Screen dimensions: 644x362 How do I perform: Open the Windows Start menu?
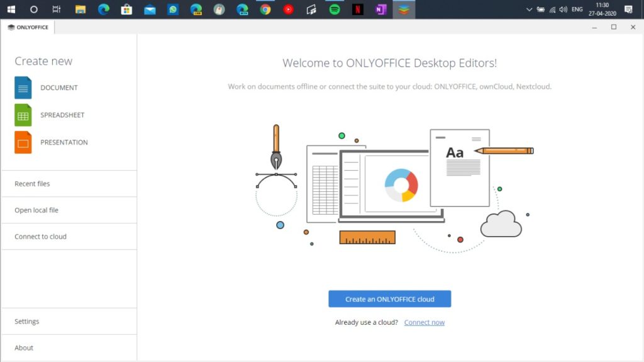[11, 9]
